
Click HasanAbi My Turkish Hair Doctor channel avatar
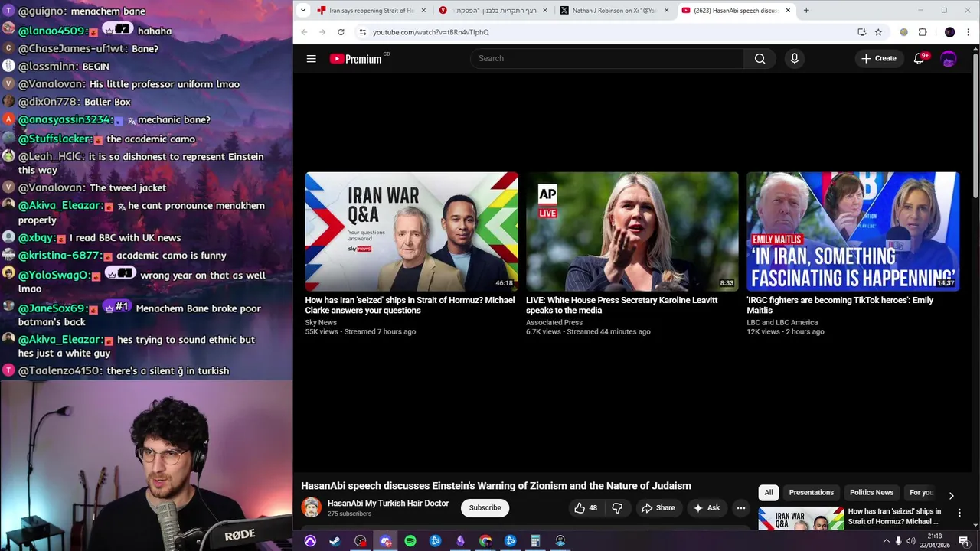point(311,507)
